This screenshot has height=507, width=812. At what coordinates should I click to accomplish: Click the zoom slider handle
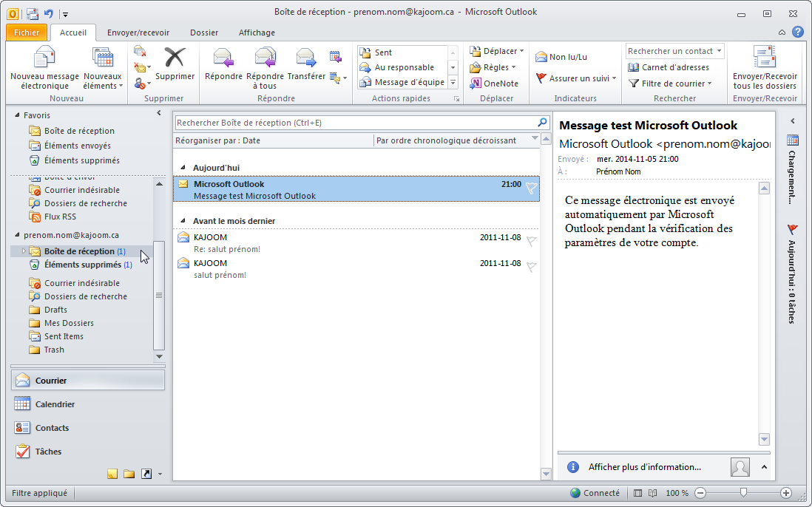coord(744,492)
